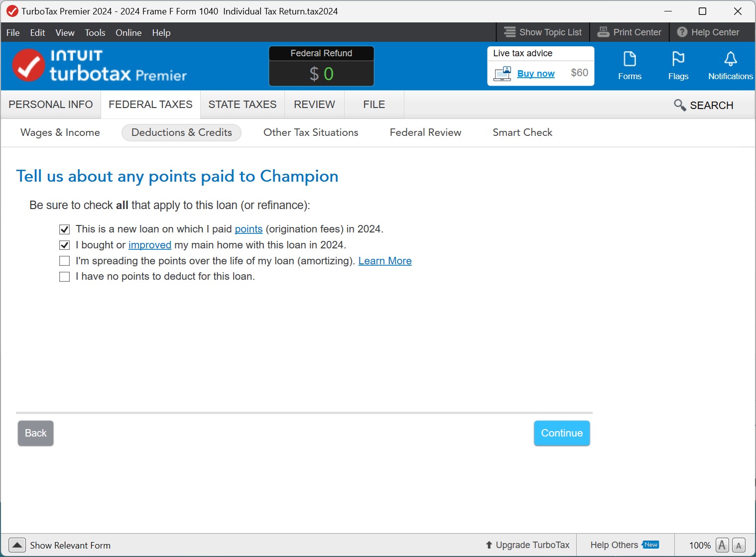The width and height of the screenshot is (756, 557).
Task: Expand the Show Relevant Form arrow
Action: click(17, 545)
